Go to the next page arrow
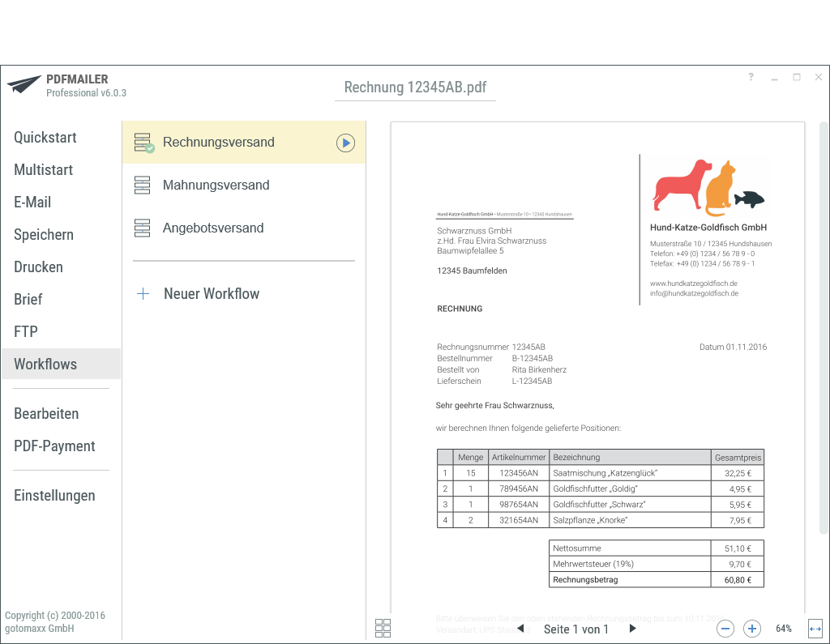 coord(633,629)
